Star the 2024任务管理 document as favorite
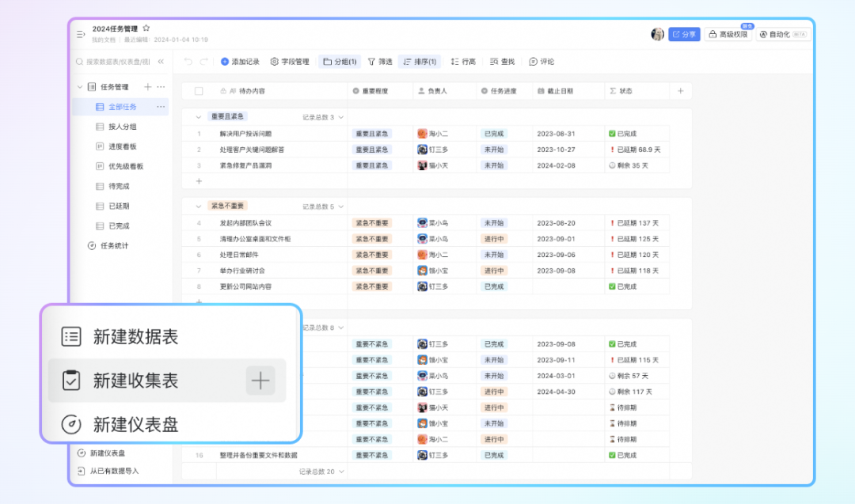 (x=146, y=28)
